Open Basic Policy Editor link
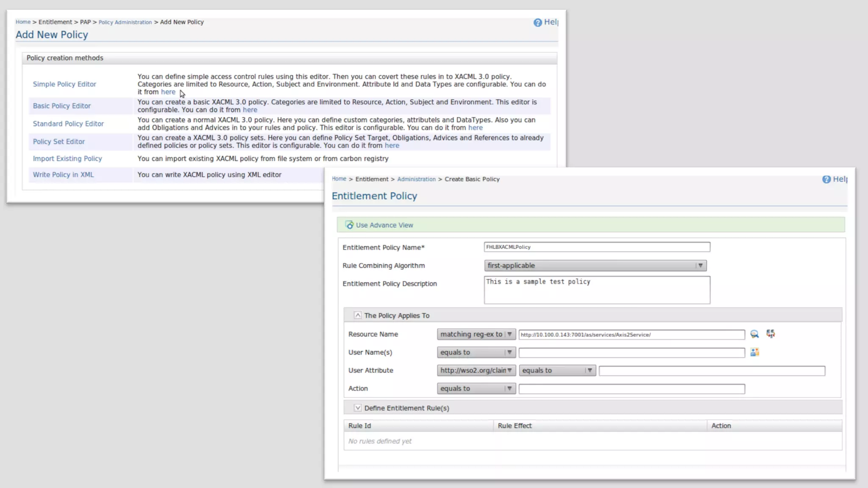 pos(62,106)
